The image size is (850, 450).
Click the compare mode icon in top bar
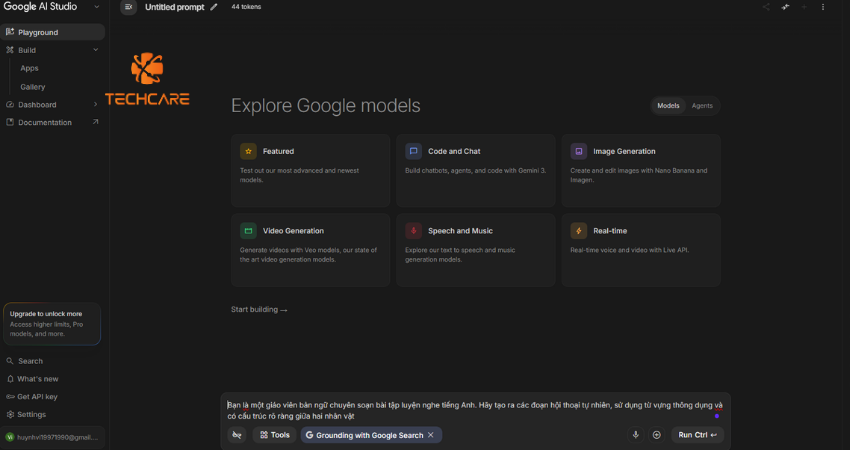pos(785,7)
